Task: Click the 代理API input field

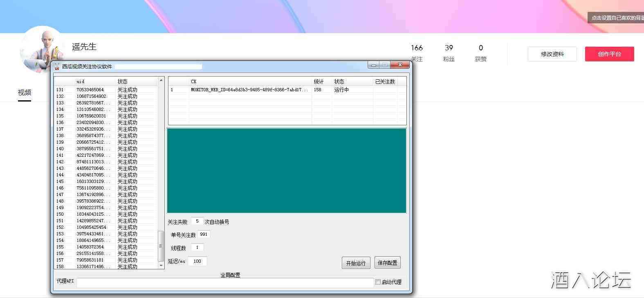Action: point(225,282)
